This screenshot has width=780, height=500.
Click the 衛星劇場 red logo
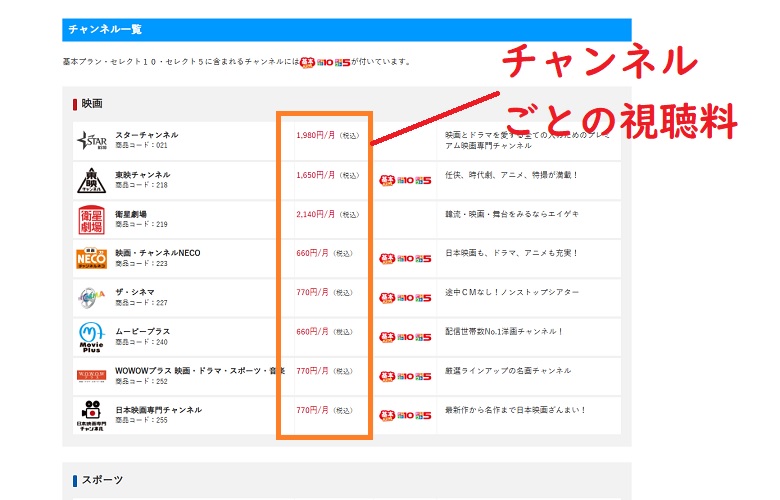point(92,219)
